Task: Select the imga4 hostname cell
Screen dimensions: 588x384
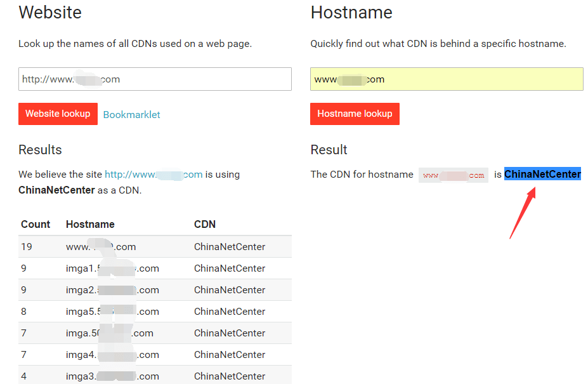Action: click(x=112, y=355)
